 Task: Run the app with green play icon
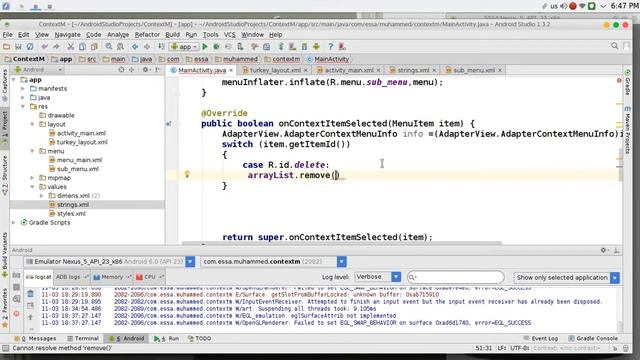[205, 47]
